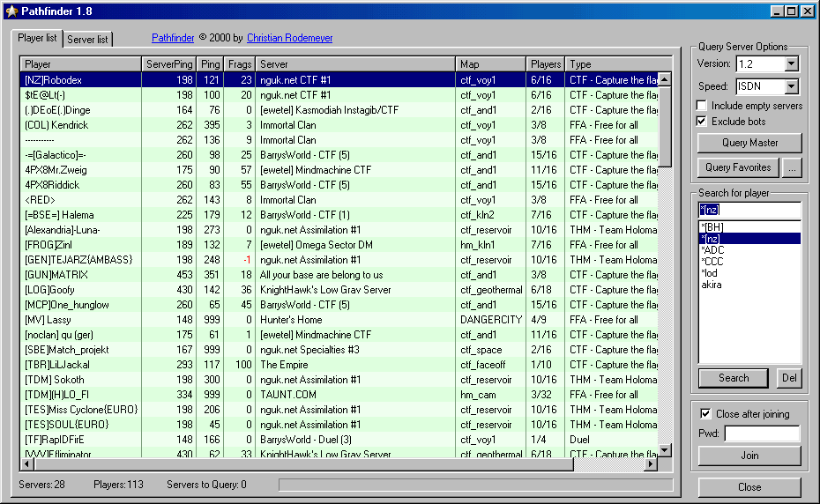
Task: Open the Christian Rodemeyer link
Action: click(290, 38)
